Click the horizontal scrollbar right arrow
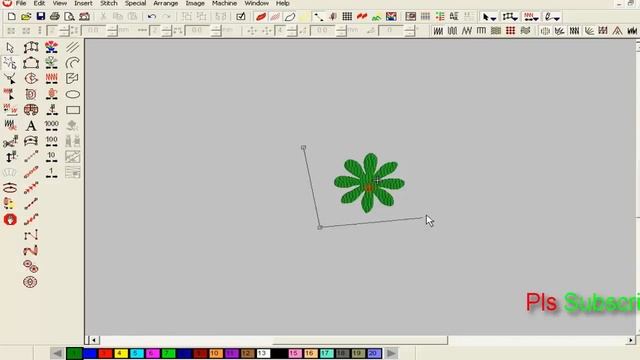The width and height of the screenshot is (640, 360). click(631, 340)
